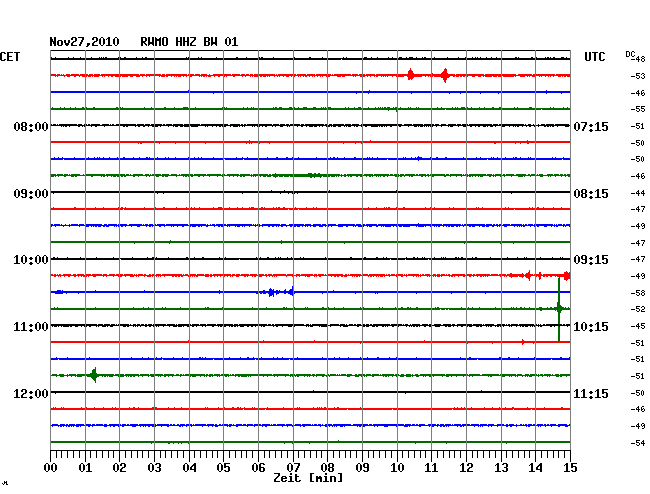Click the 09:00 CET time label
The image size is (650, 494).
click(31, 194)
